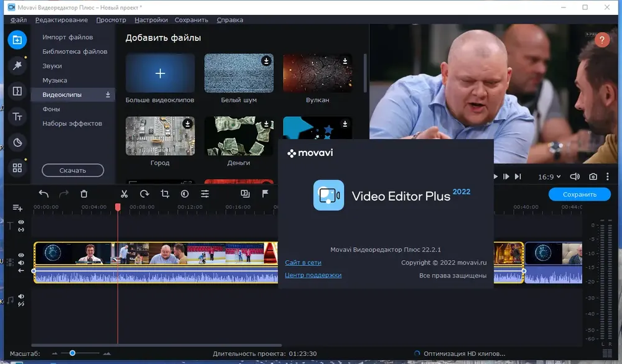
Task: Click download arrow next to Видеоклипы
Action: (108, 94)
